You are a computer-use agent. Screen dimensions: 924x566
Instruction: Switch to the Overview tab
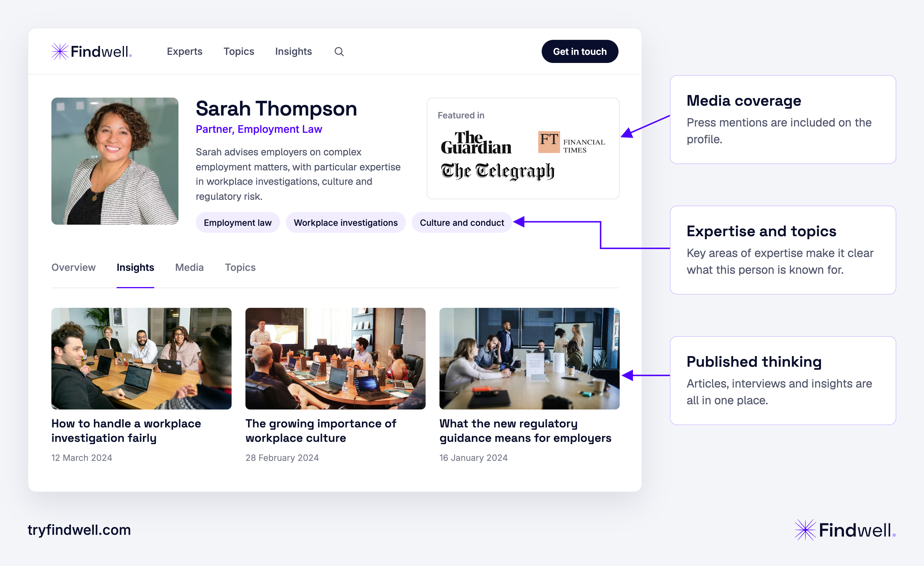coord(74,267)
